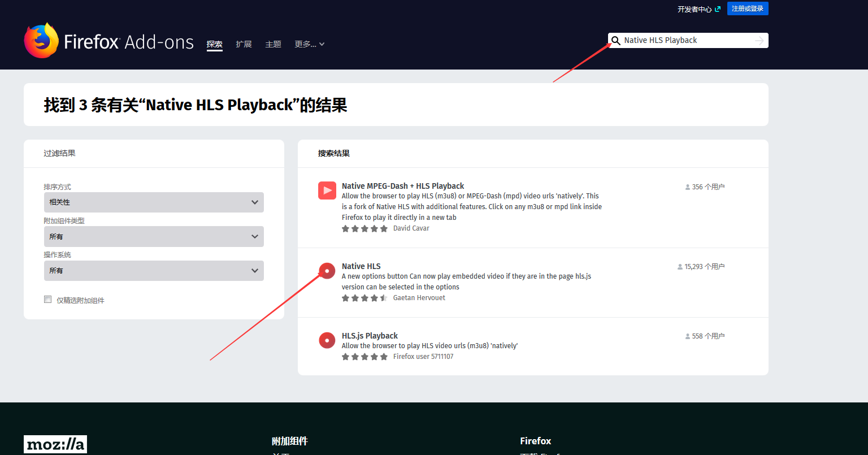Open the 附加组件类型 dropdown

pyautogui.click(x=154, y=236)
